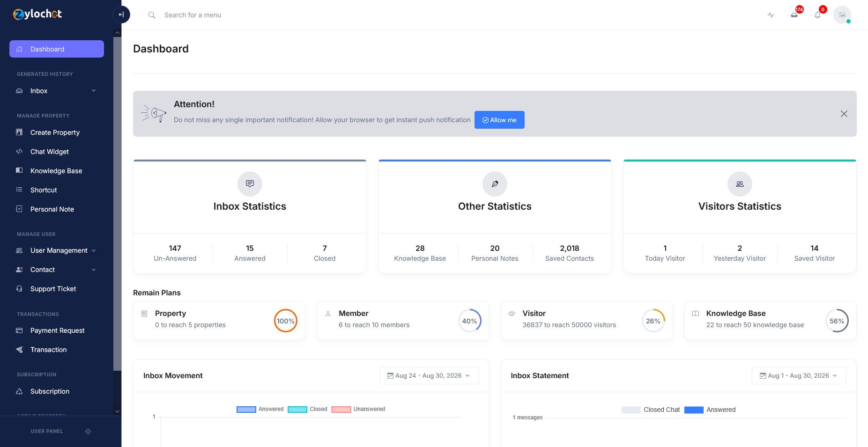Collapse the sidebar with the arrow button
Viewport: 868px width, 447px height.
(121, 15)
